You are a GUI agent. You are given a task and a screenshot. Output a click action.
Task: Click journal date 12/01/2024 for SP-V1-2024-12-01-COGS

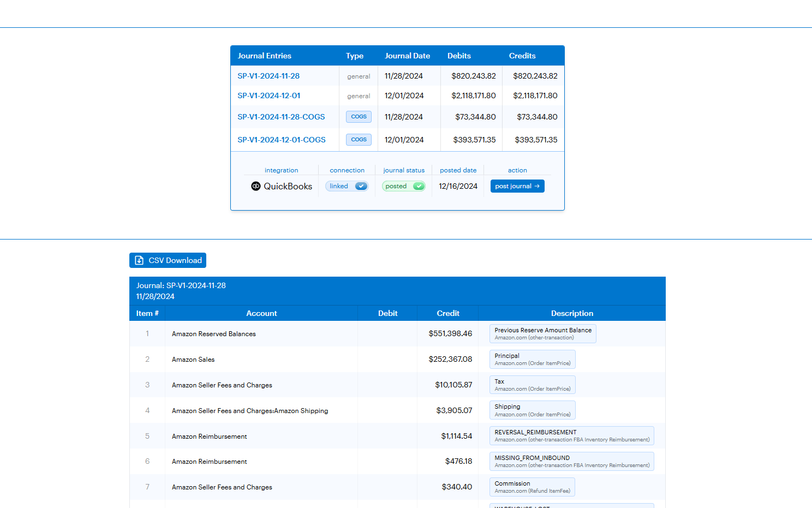404,140
